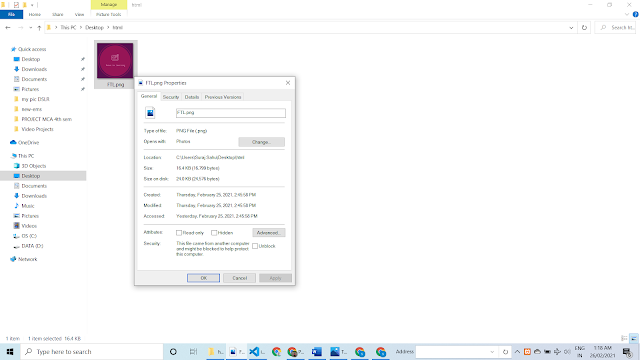Open the volume icon in system tray
The width and height of the screenshot is (640, 360).
click(567, 352)
